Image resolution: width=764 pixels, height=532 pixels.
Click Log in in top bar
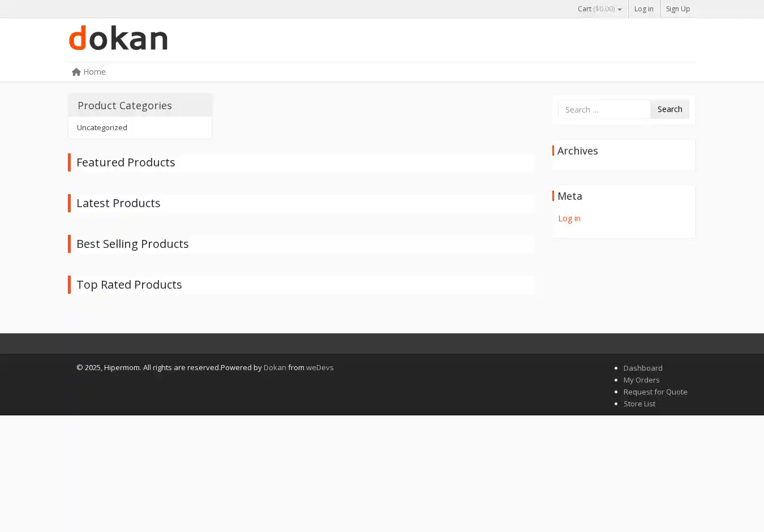[643, 9]
